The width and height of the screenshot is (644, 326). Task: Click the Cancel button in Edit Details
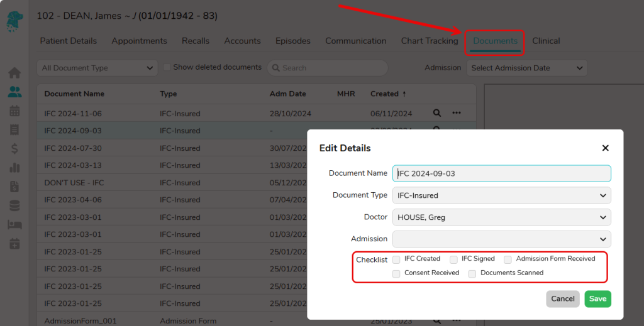tap(562, 299)
